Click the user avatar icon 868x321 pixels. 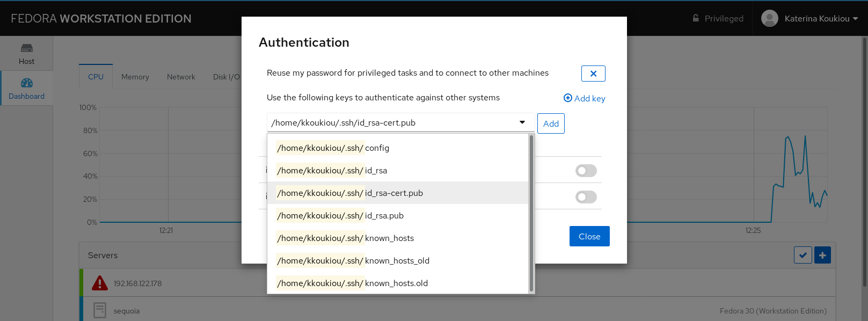pos(769,18)
